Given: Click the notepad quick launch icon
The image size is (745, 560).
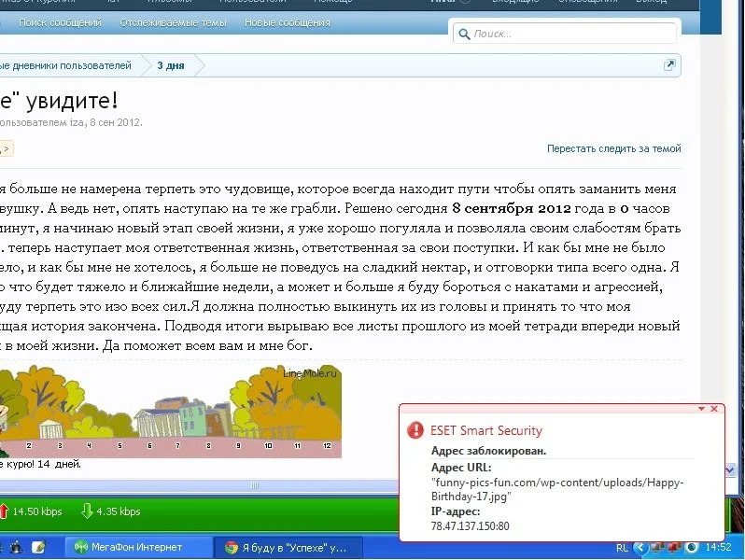Looking at the screenshot, I should [38, 547].
